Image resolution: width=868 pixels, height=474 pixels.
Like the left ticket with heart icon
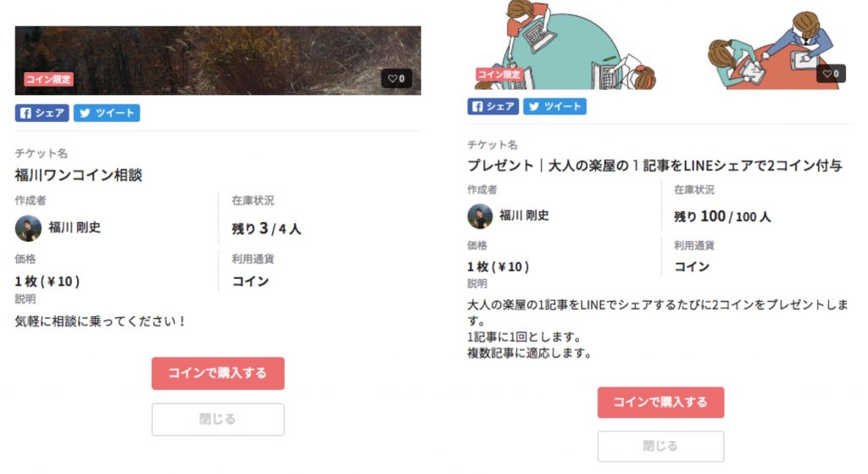pyautogui.click(x=397, y=79)
